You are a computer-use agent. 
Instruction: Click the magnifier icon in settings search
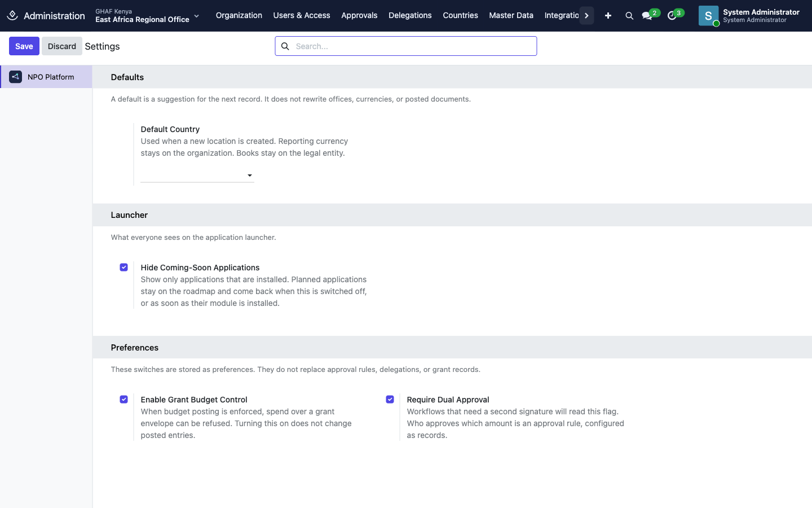(x=285, y=46)
